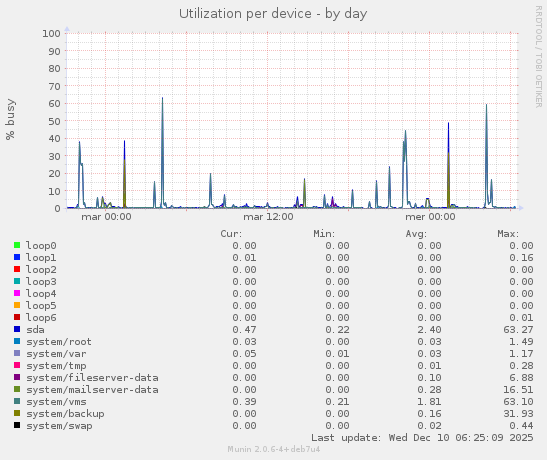Click the 'mer 00:00' time label
Screen dimensions: 547x460
[430, 217]
